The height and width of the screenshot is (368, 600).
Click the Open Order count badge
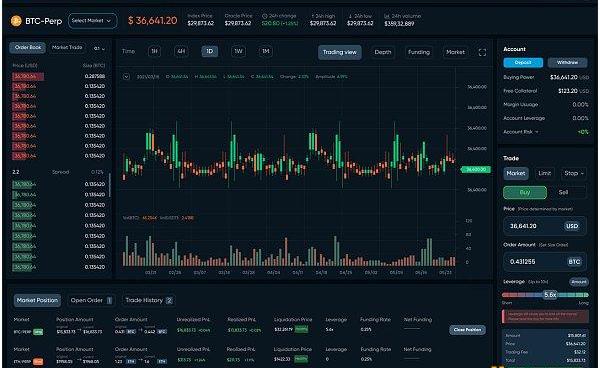click(109, 300)
